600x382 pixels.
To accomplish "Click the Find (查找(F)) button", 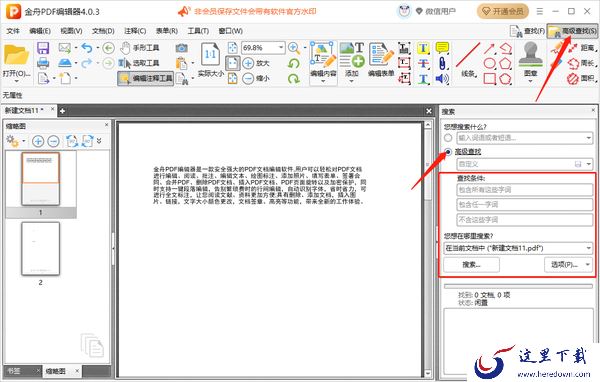I will click(x=528, y=31).
